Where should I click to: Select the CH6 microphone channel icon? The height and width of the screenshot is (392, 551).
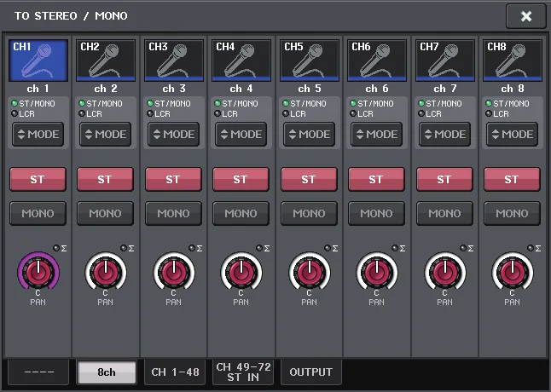377,61
